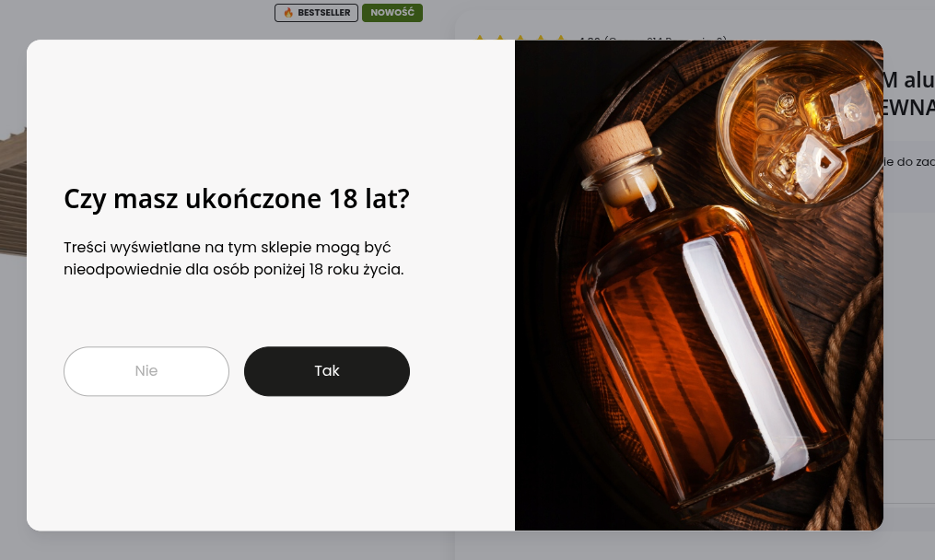Open the whisky bottle image
Viewport: 935px width, 560px height.
click(x=699, y=286)
